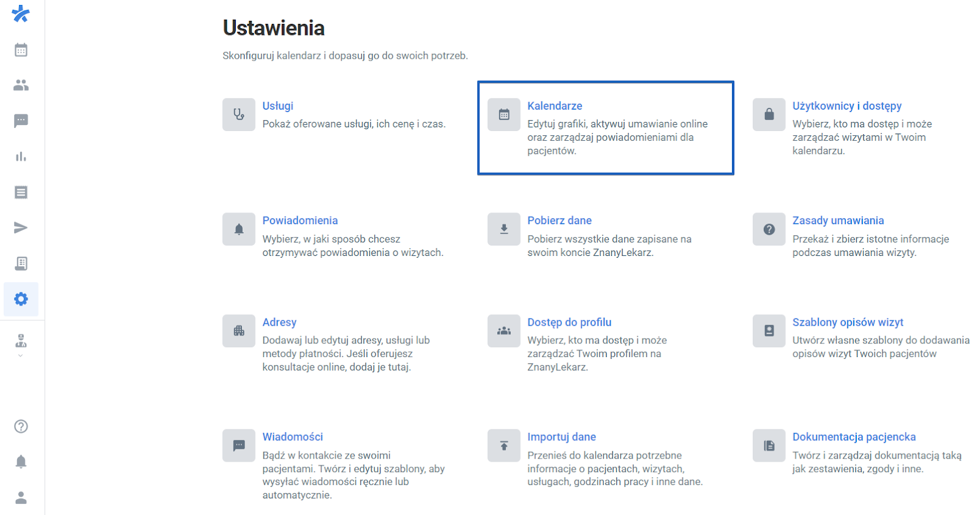This screenshot has height=515, width=980.
Task: Click the Adresy building icon
Action: (239, 331)
